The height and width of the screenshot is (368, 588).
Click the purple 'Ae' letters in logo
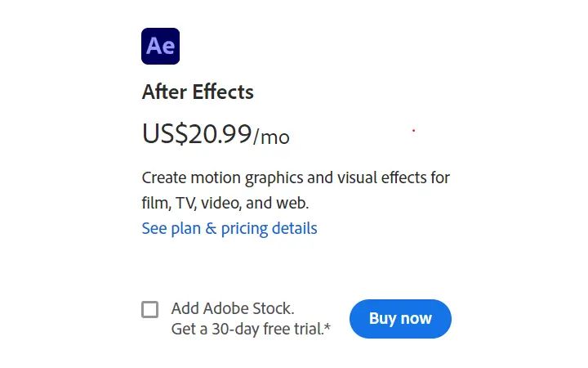[x=161, y=46]
